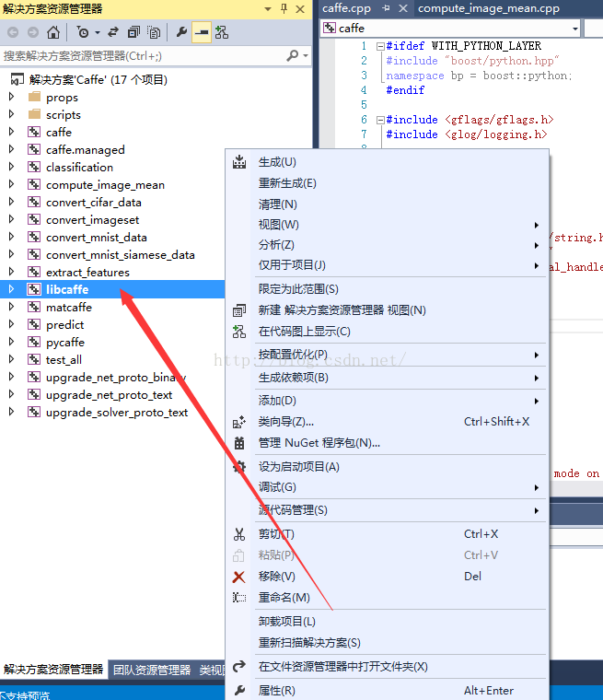This screenshot has height=700, width=603.
Task: Open the pending changes filter clock icon
Action: click(x=83, y=32)
